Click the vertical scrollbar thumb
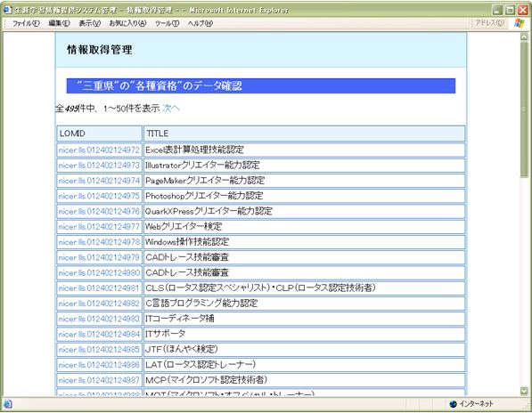Image resolution: width=532 pixels, height=413 pixels. 524,109
